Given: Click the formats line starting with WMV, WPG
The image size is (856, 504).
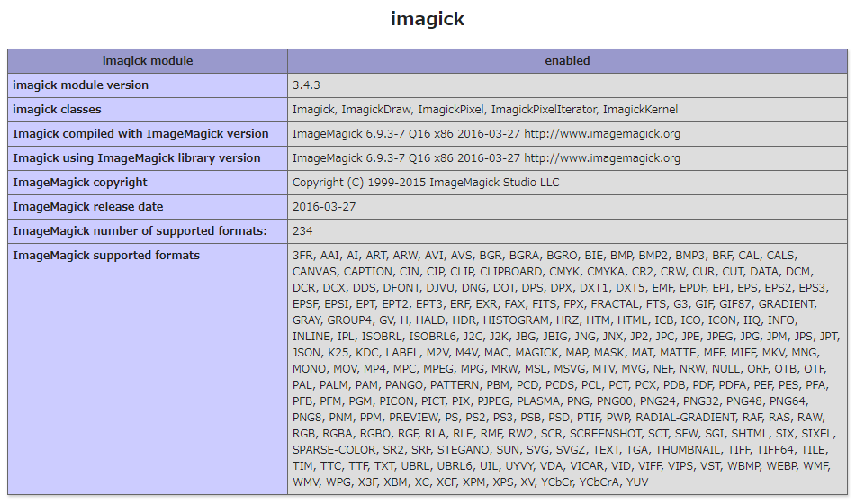Looking at the screenshot, I should (470, 482).
